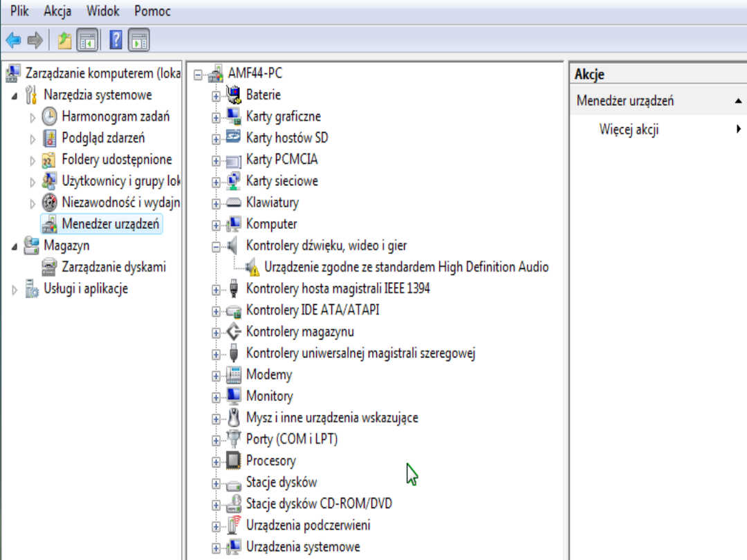Open the Więcej akcji submenu
Viewport: 747px width, 560px height.
point(629,129)
